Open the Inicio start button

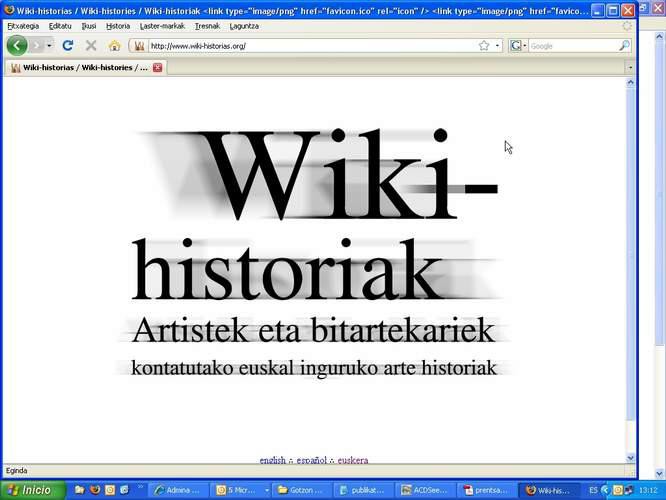click(33, 490)
